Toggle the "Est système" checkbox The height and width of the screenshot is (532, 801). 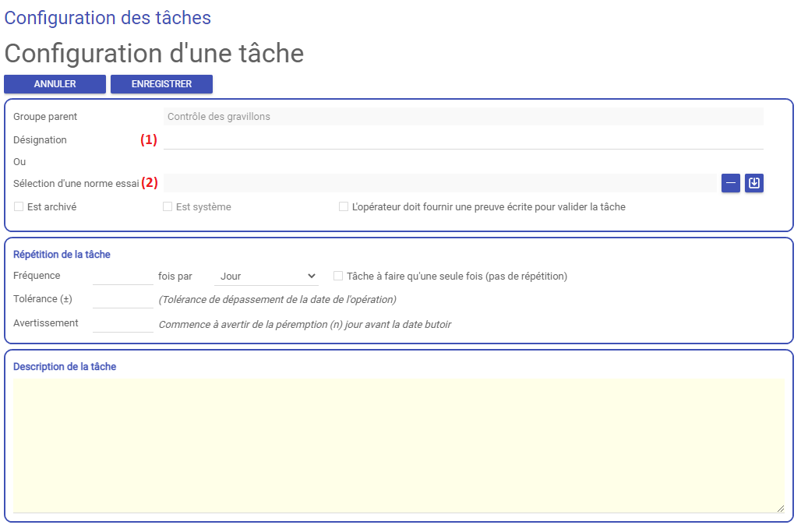point(168,206)
